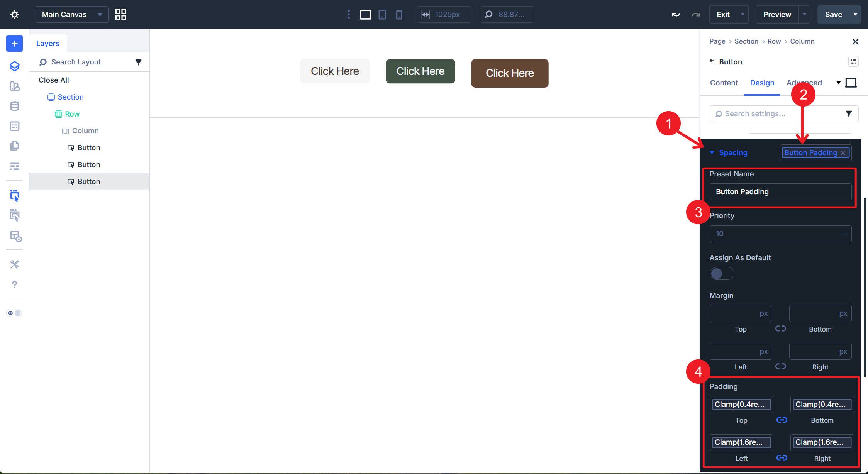The width and height of the screenshot is (868, 474).
Task: Click the Preview button
Action: point(776,14)
